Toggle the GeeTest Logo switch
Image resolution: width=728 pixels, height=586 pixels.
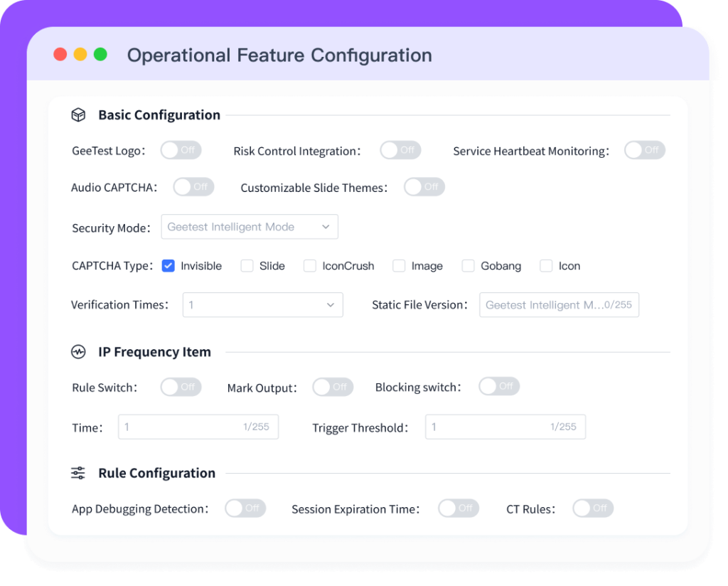pyautogui.click(x=181, y=150)
